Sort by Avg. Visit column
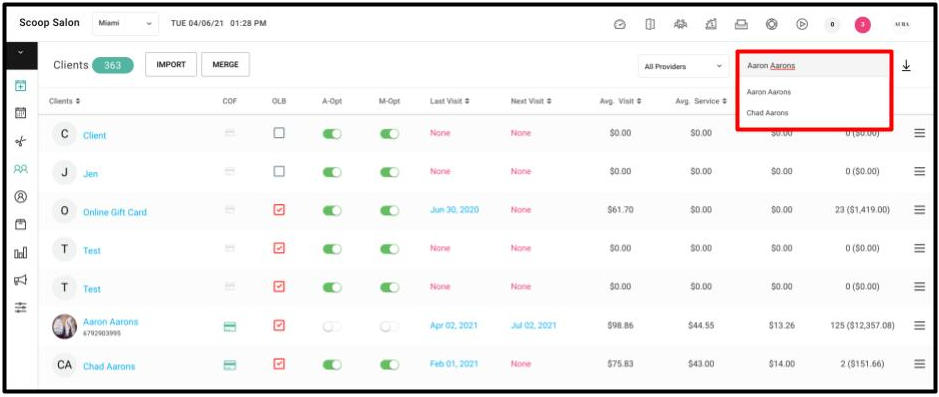 pos(620,101)
